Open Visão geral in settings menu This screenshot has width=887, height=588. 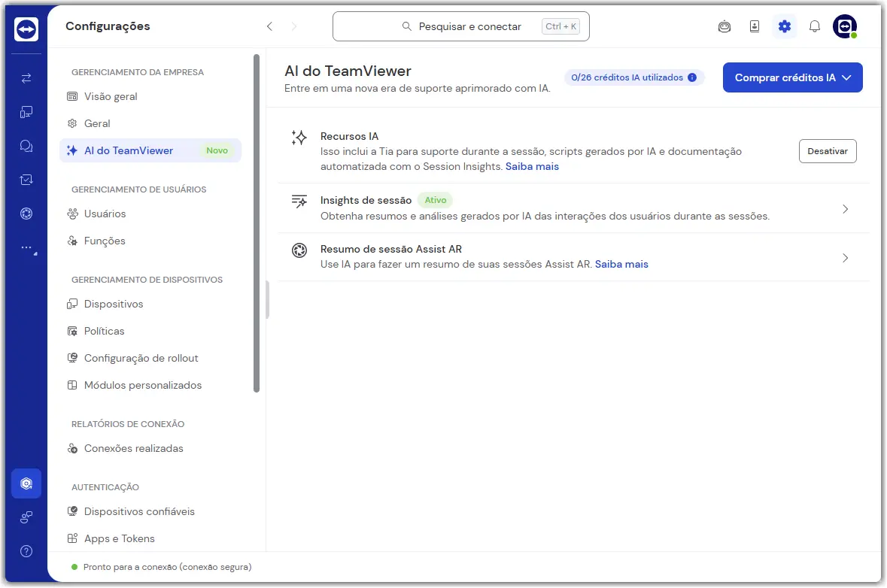click(x=150, y=96)
